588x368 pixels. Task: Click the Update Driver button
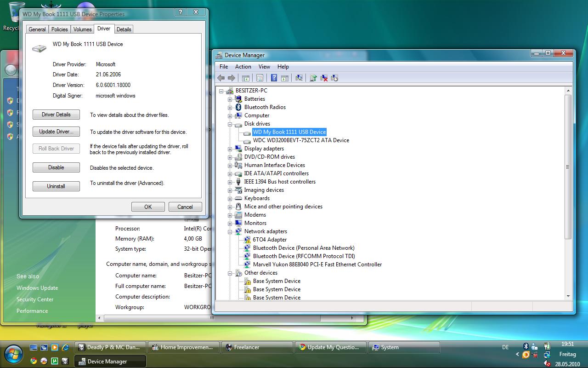click(x=56, y=132)
